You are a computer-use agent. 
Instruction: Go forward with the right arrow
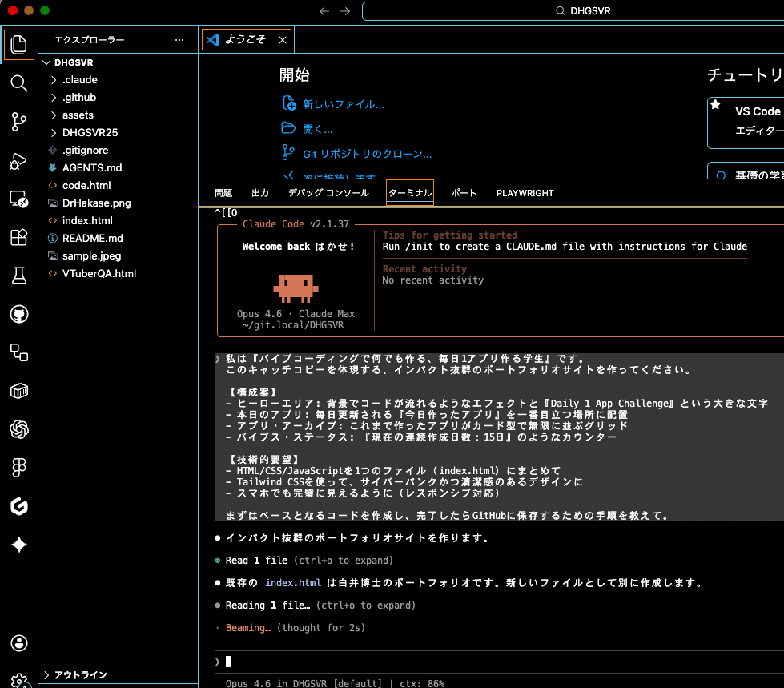345,11
